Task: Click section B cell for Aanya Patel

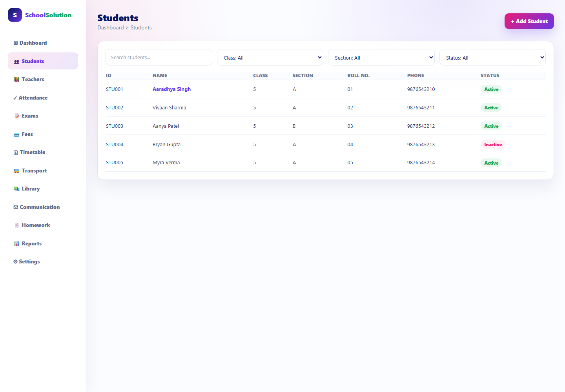Action: pyautogui.click(x=294, y=126)
